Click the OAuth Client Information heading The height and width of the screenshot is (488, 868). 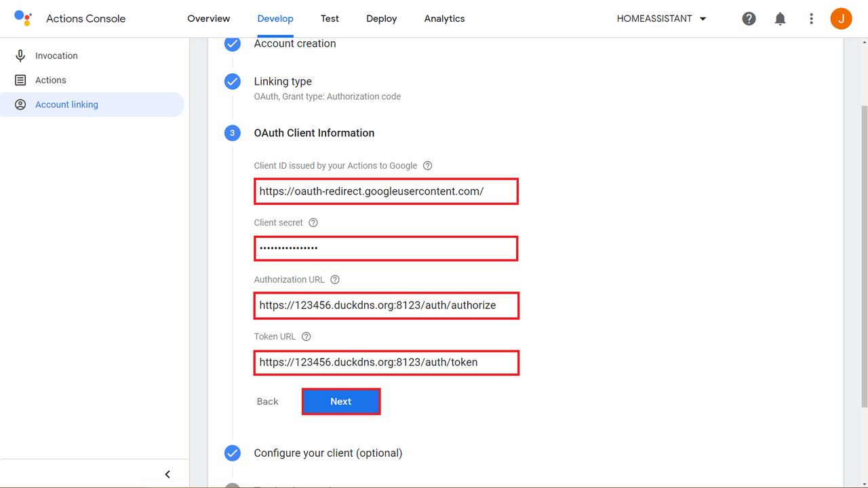(x=314, y=133)
